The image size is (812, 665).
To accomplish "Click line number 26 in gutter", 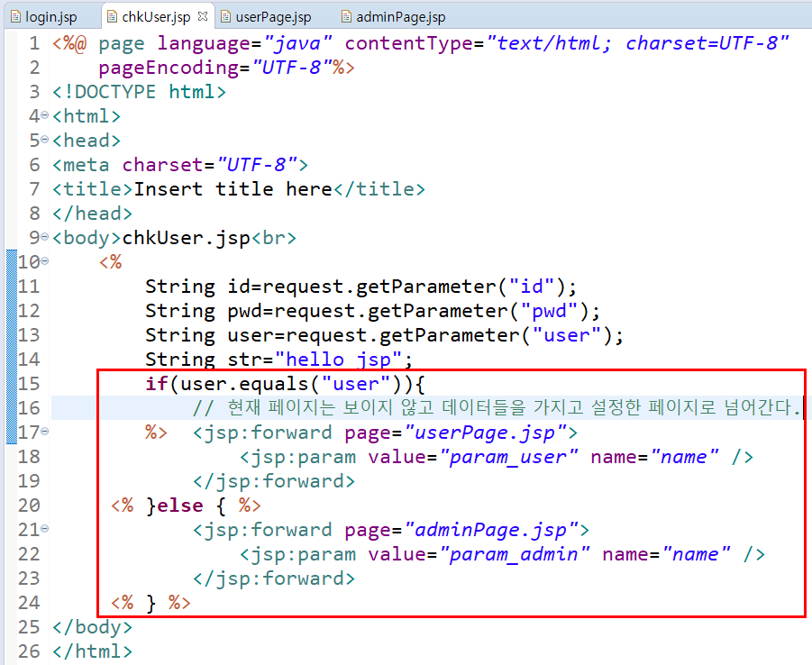I will [29, 651].
